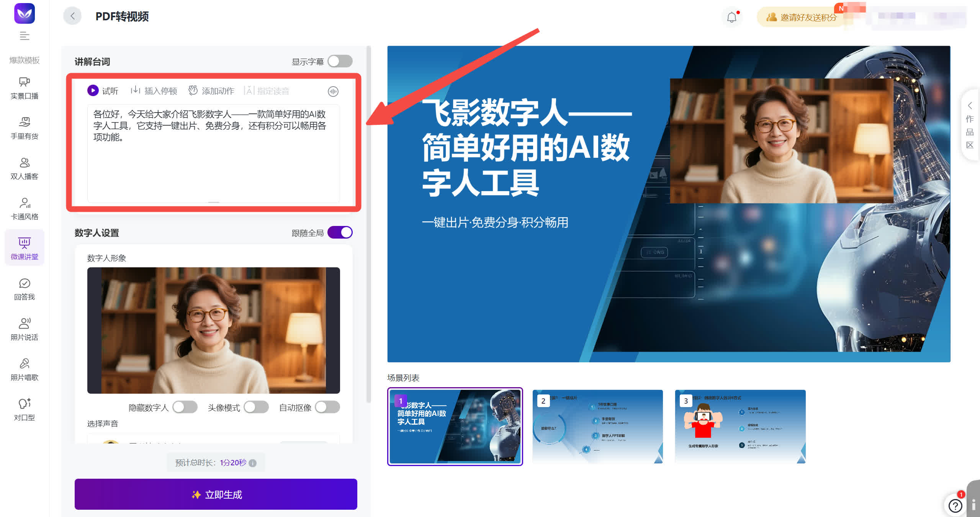980x517 pixels.
Task: Open notifications bell
Action: (x=732, y=17)
